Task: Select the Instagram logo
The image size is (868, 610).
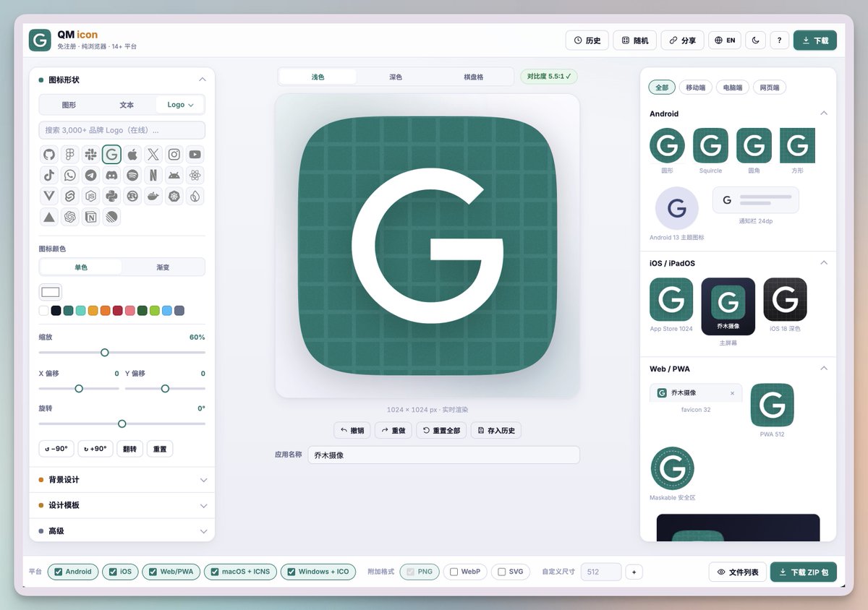Action: pos(174,154)
